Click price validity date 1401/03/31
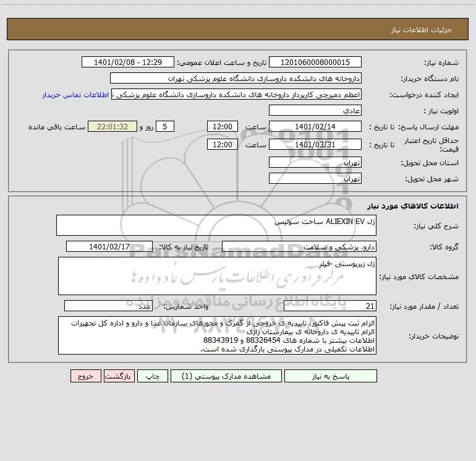The height and width of the screenshot is (461, 476). [315, 145]
